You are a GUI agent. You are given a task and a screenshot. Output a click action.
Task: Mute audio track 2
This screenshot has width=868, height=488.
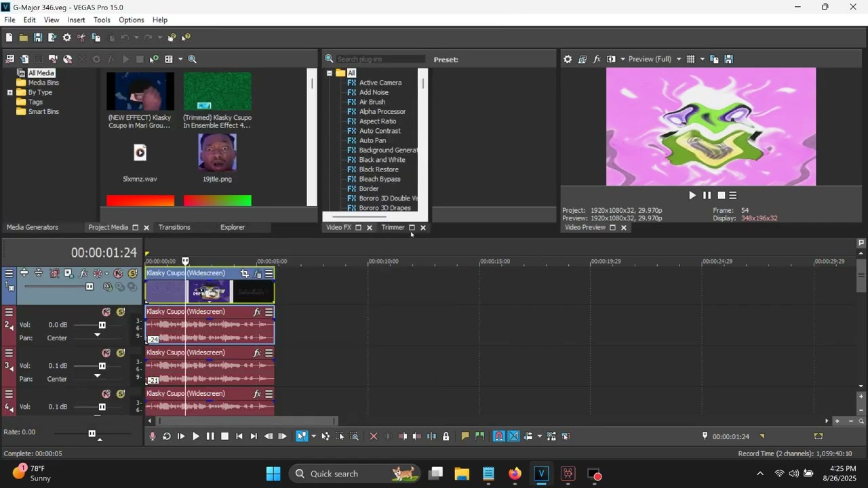point(106,312)
